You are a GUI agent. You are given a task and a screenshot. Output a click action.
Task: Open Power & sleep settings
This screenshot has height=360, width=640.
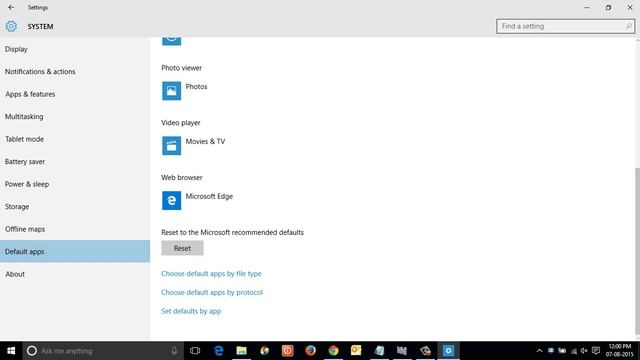tap(75, 184)
